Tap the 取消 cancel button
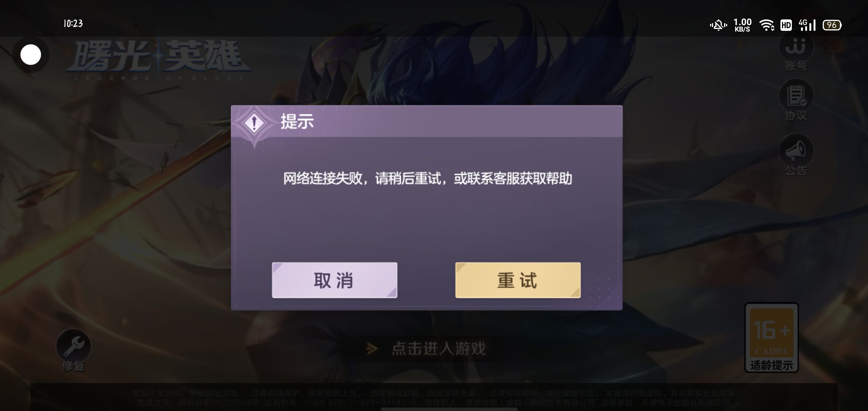This screenshot has height=411, width=868. 334,280
